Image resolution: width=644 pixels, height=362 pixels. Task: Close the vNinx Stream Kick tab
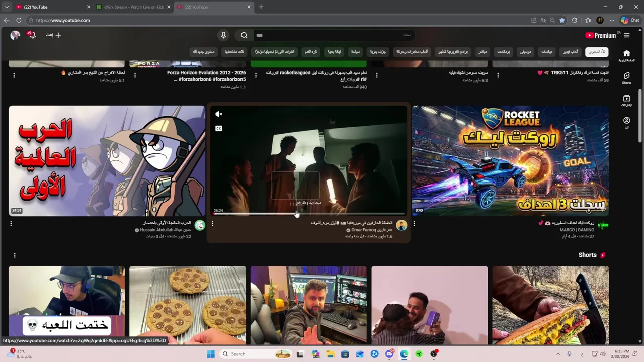coord(169,7)
